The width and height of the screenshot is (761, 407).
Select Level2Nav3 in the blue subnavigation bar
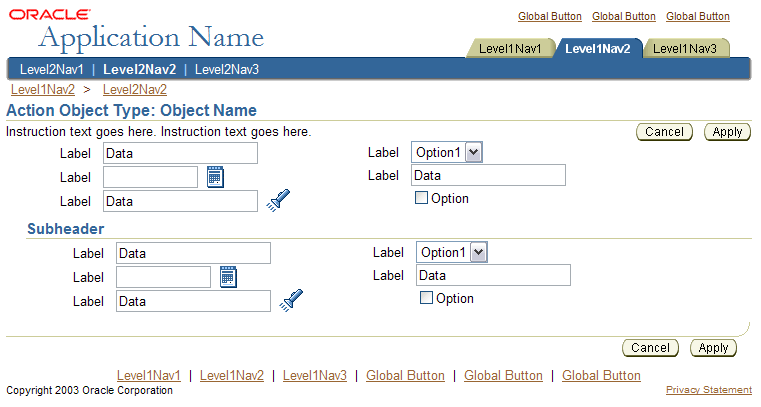point(227,69)
